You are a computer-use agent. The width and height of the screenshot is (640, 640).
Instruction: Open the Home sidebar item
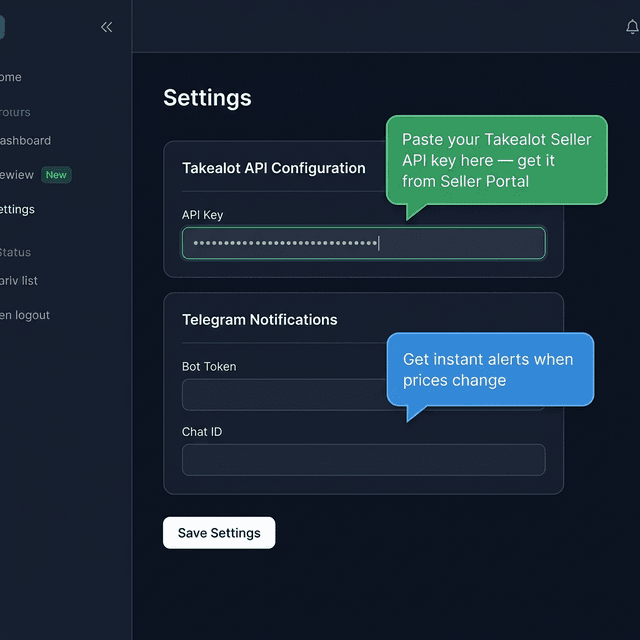coord(11,77)
